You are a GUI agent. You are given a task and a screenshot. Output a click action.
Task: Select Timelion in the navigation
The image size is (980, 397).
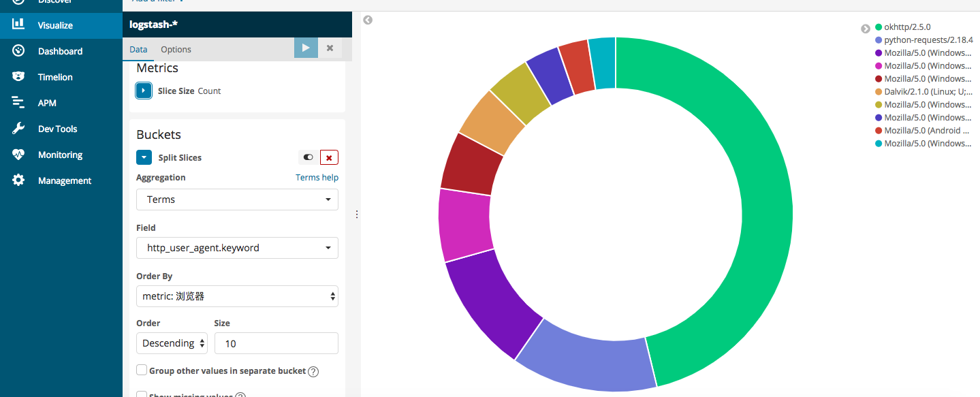(x=55, y=77)
